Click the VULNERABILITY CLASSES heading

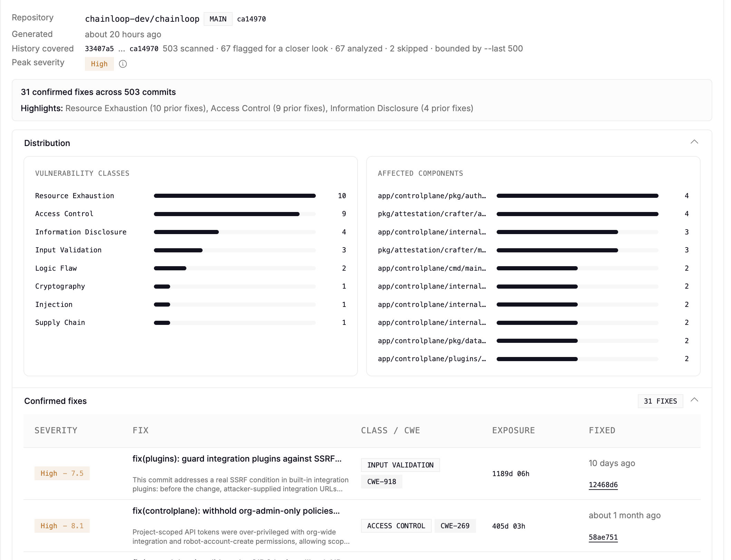point(82,173)
